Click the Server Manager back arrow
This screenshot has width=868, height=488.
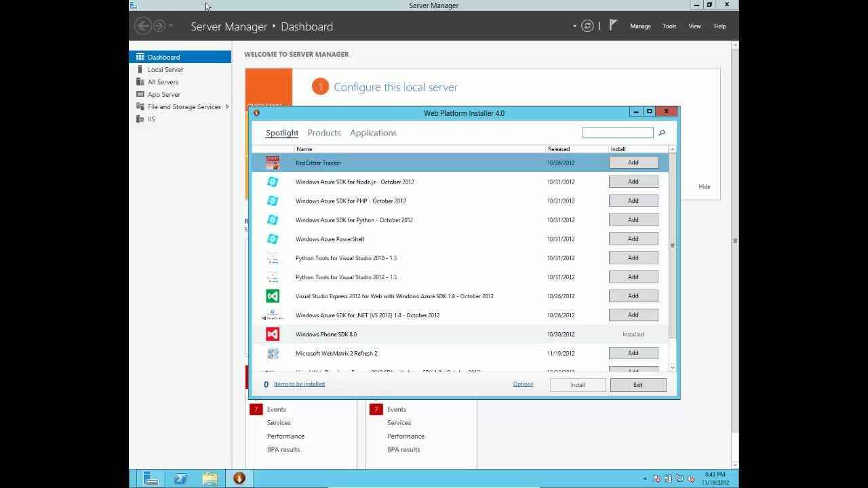click(x=142, y=26)
